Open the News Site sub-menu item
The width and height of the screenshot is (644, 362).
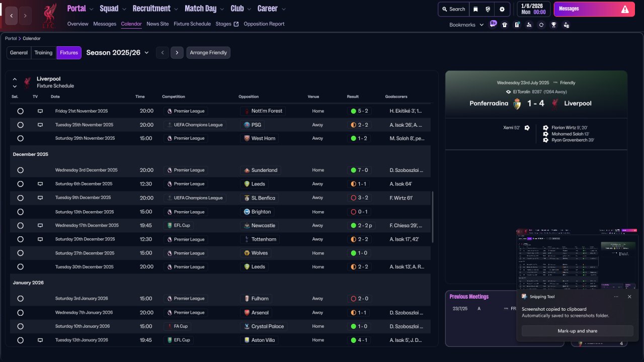(x=157, y=24)
